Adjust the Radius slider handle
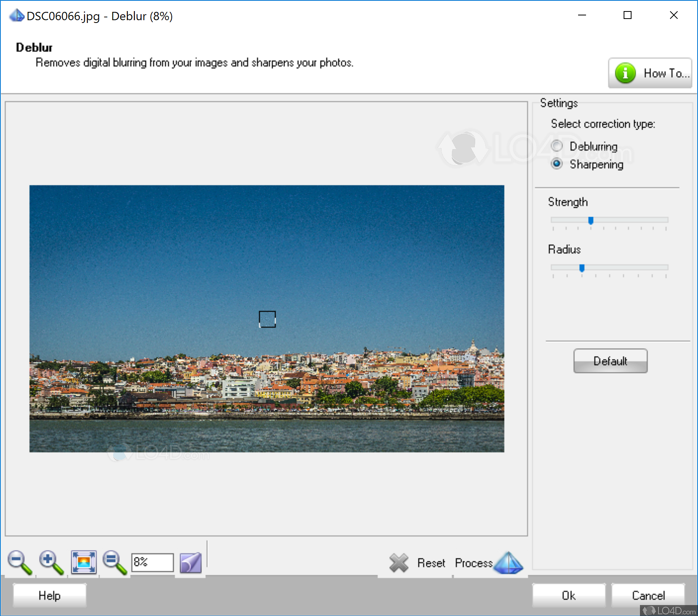 581,268
